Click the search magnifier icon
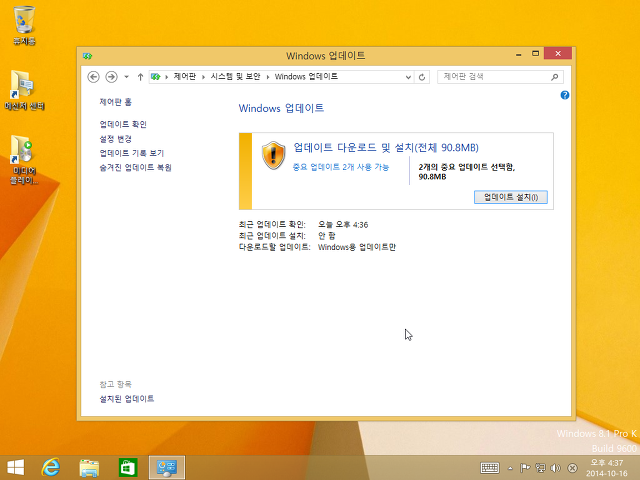 click(555, 77)
